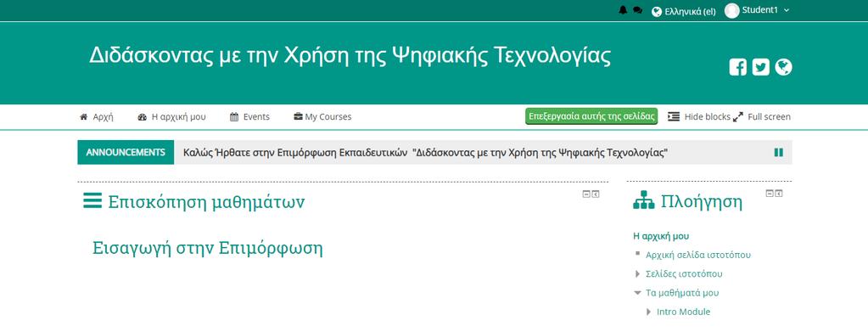
Task: Open the globe website icon in header
Action: pos(783,67)
